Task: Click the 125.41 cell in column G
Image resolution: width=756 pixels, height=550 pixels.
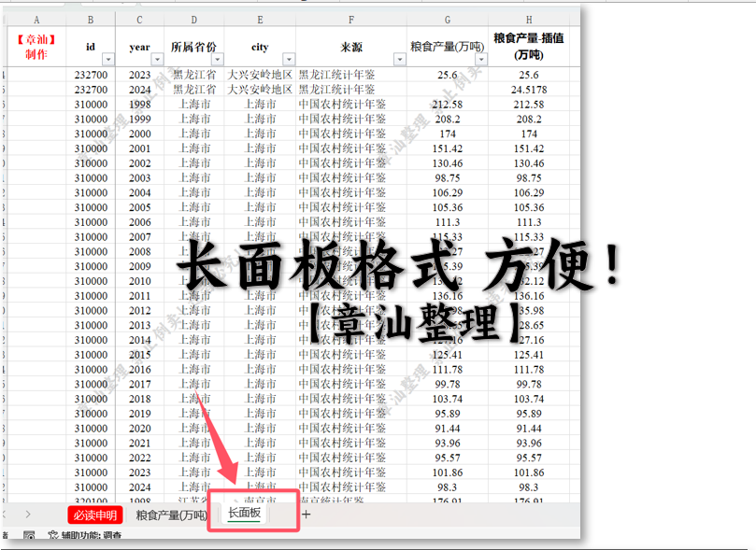Action: tap(448, 355)
